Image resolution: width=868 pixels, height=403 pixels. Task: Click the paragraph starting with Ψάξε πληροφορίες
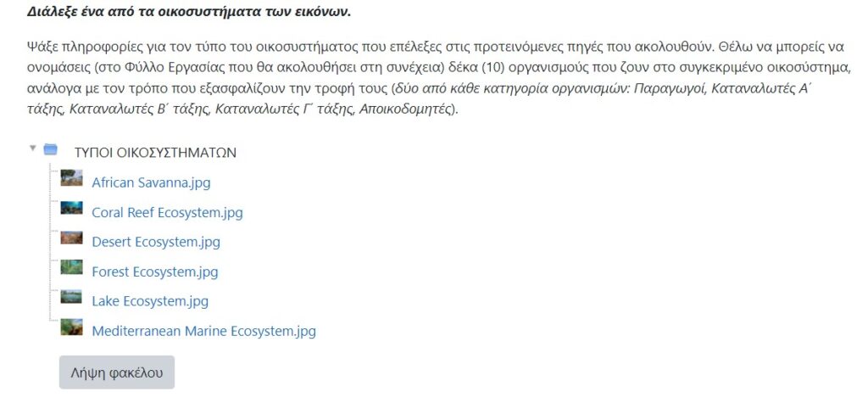(x=339, y=47)
